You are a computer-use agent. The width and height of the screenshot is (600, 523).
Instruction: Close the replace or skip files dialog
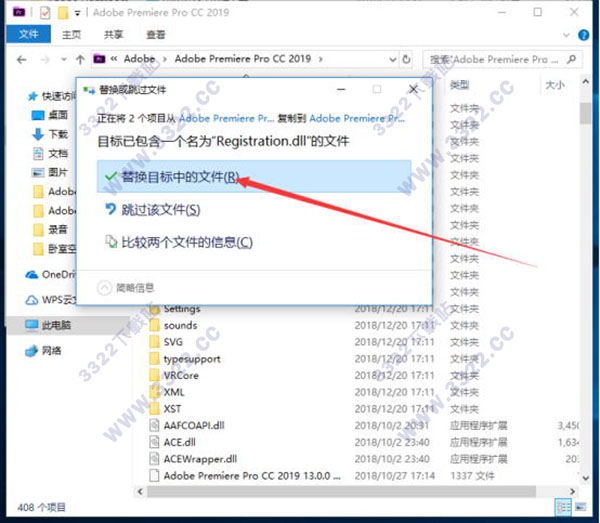(x=413, y=90)
